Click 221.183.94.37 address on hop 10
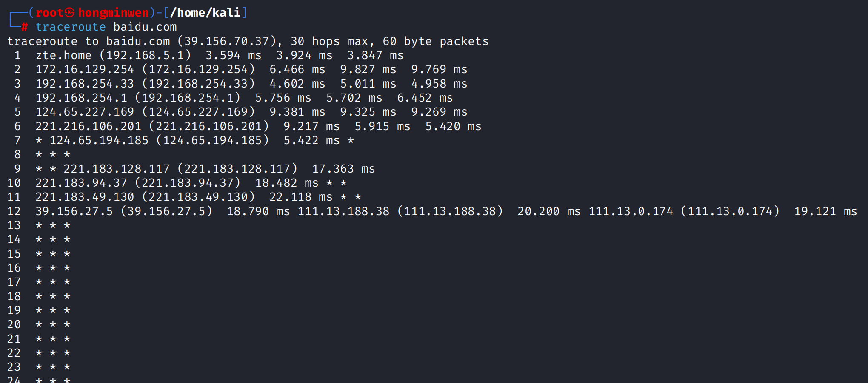 click(x=81, y=183)
